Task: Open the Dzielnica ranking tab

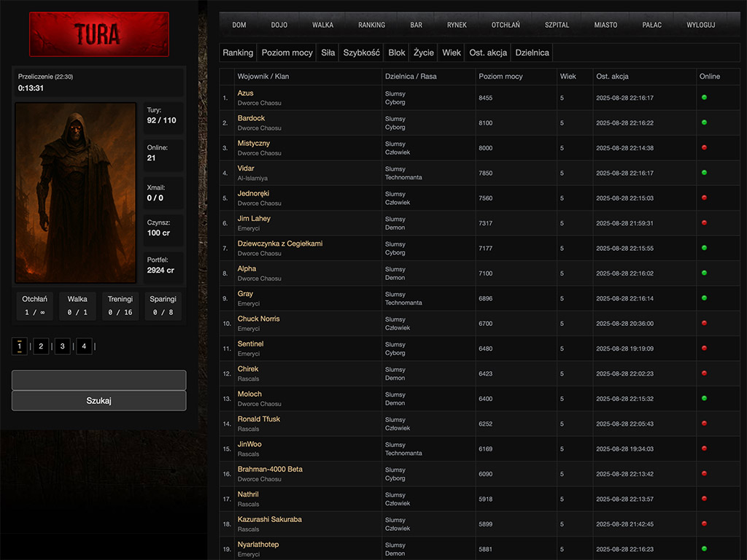Action: (x=532, y=52)
